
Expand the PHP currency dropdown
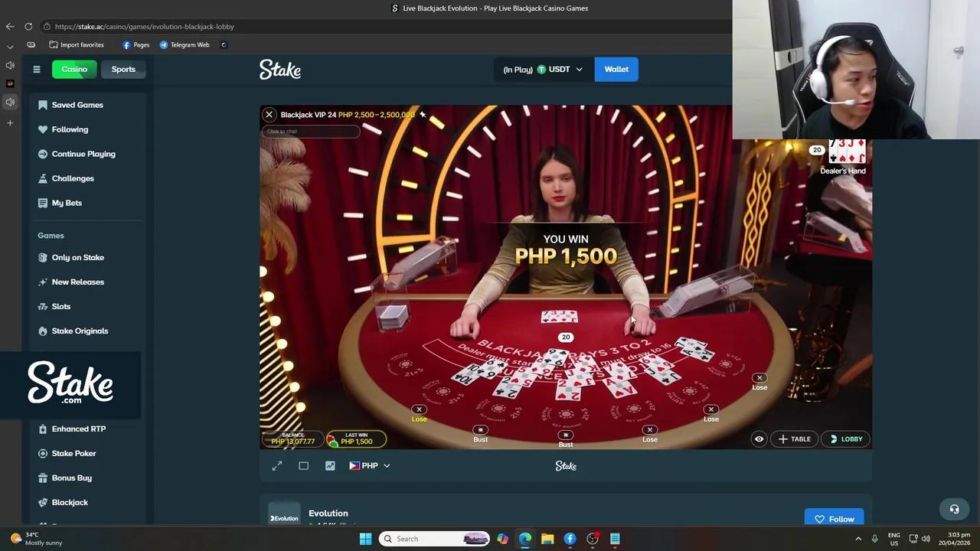click(370, 466)
